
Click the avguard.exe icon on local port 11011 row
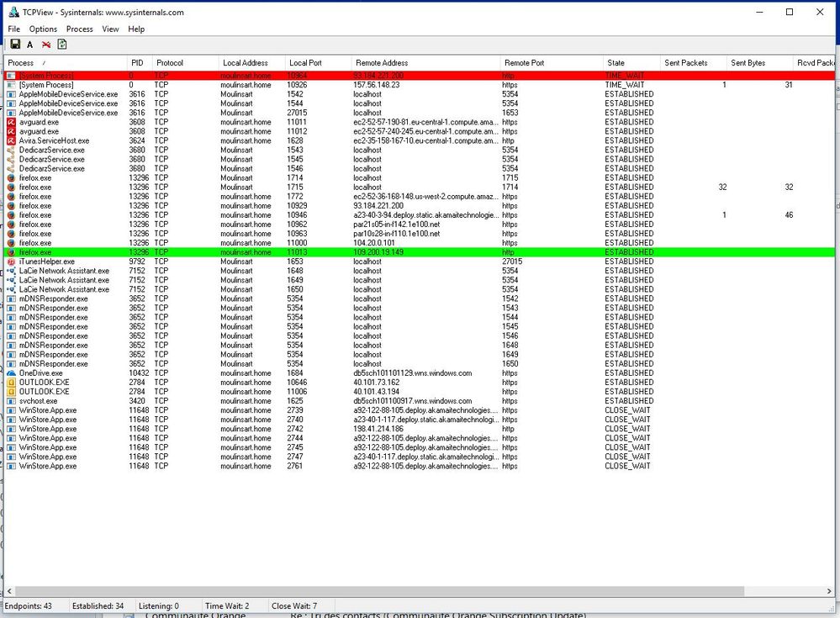[11, 122]
